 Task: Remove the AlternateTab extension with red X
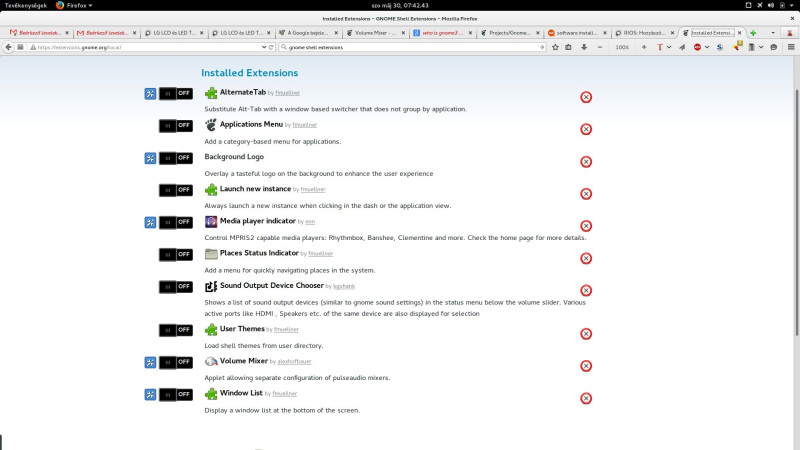pos(586,97)
